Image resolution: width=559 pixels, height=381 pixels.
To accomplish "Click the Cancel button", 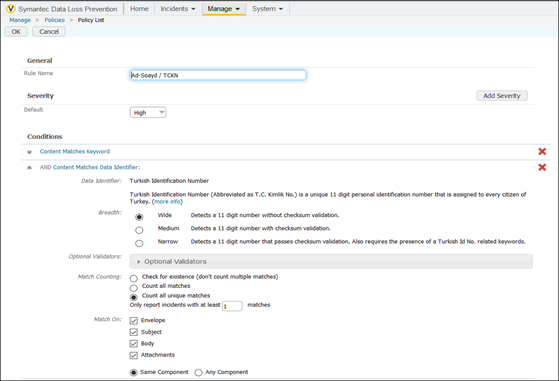I will 49,32.
